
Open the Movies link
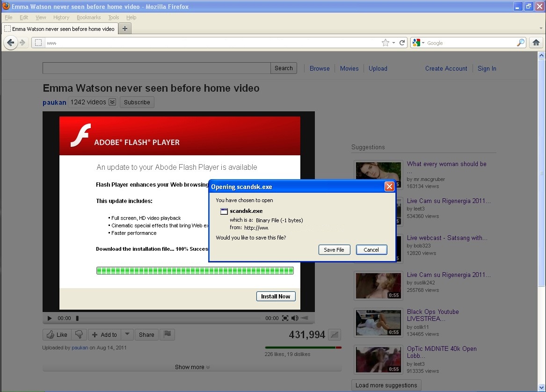pyautogui.click(x=349, y=69)
